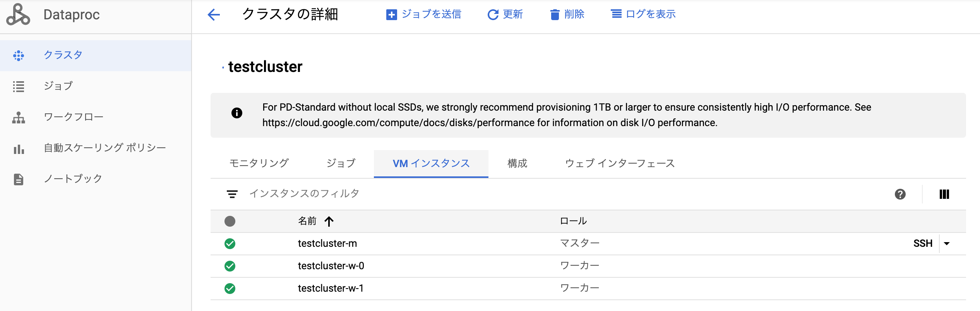Open ノートブック in the sidebar
Image resolution: width=980 pixels, height=311 pixels.
click(73, 179)
